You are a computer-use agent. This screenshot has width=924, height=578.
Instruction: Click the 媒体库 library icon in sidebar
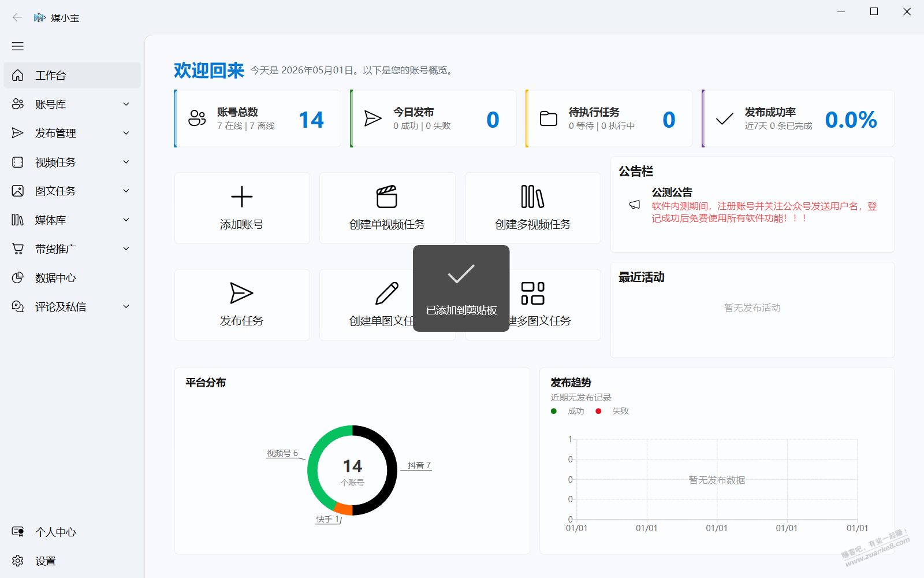coord(18,220)
